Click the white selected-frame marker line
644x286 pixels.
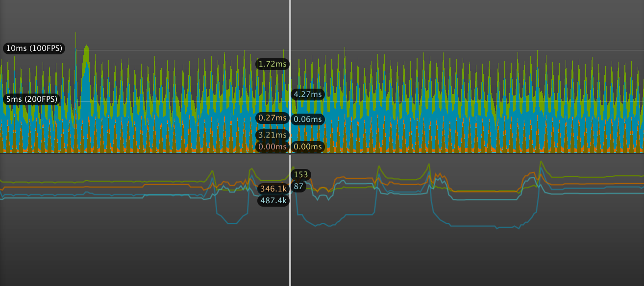pos(290,143)
